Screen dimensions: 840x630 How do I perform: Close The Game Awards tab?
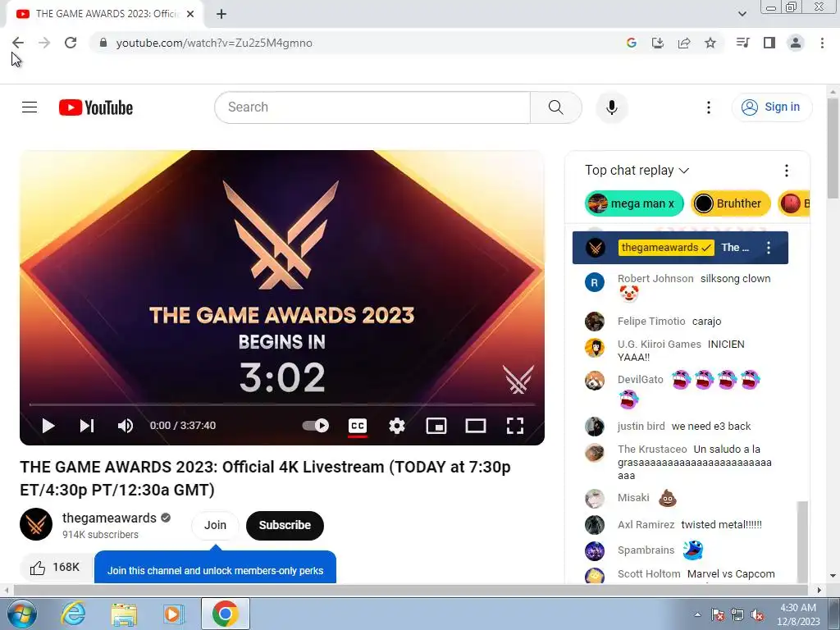189,14
